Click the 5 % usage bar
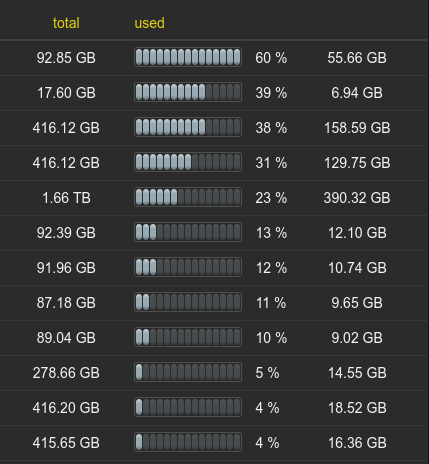429x464 pixels. pyautogui.click(x=188, y=372)
